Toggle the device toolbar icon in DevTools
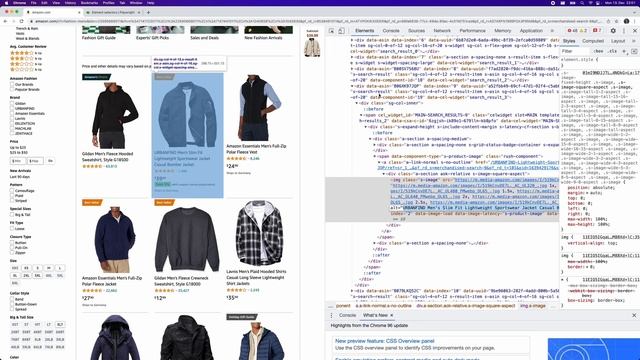640x360 pixels. [x=341, y=31]
